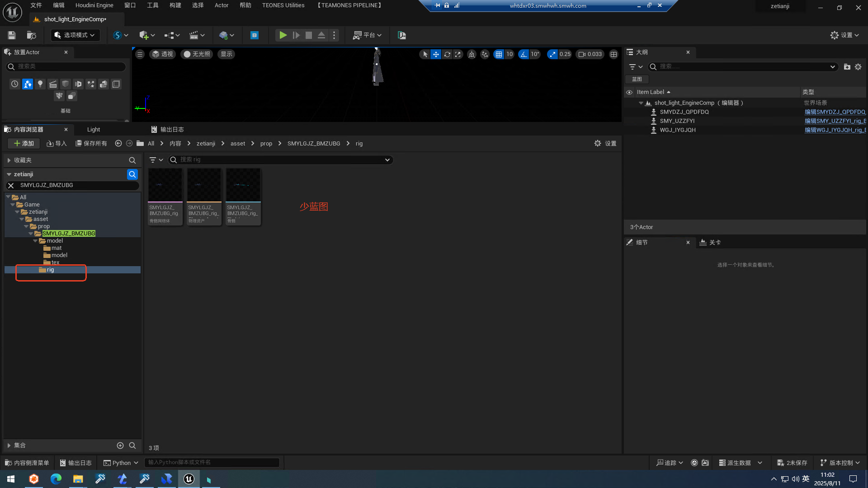868x488 pixels.
Task: Save the current level with disk icon
Action: (x=12, y=35)
